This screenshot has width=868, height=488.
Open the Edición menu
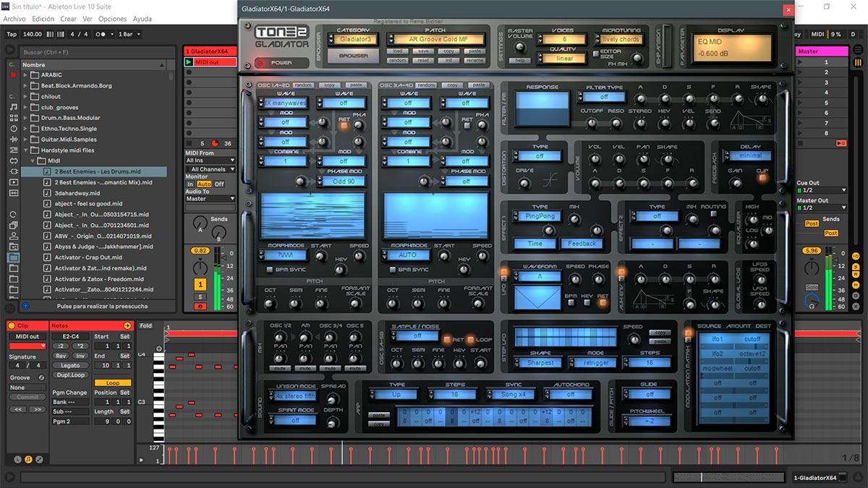tap(43, 19)
